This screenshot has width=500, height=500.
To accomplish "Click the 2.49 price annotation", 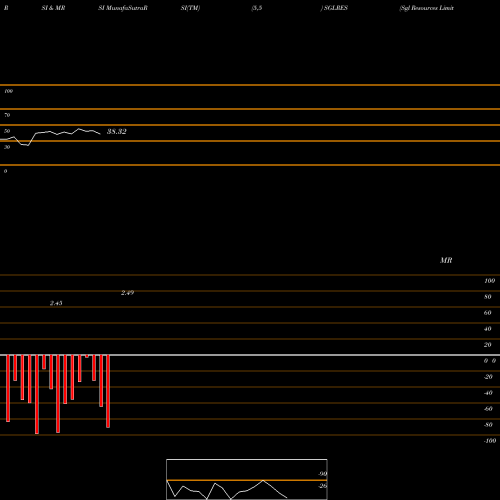I will pos(127,293).
